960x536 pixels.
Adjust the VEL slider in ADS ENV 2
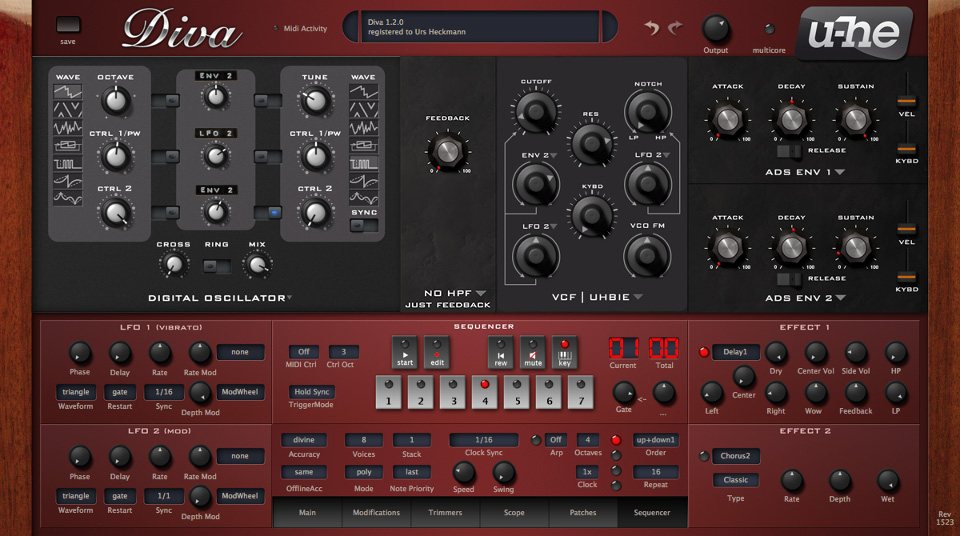click(x=907, y=229)
